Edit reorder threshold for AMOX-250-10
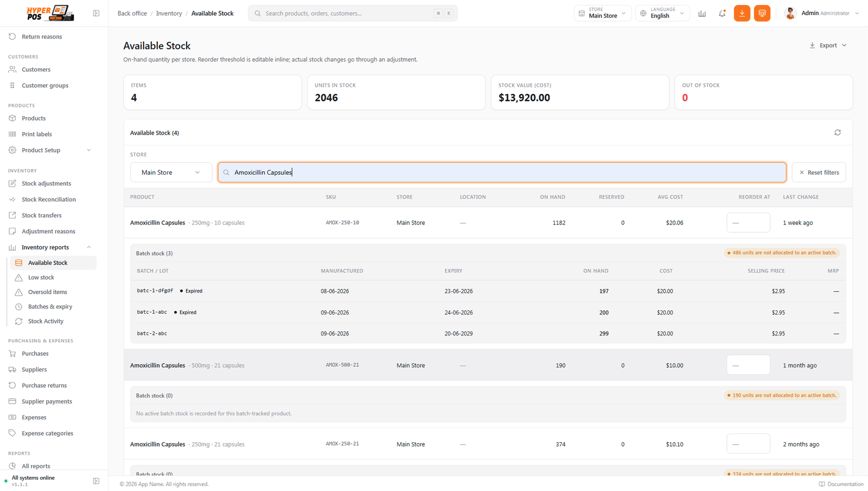Image resolution: width=868 pixels, height=491 pixels. [748, 223]
